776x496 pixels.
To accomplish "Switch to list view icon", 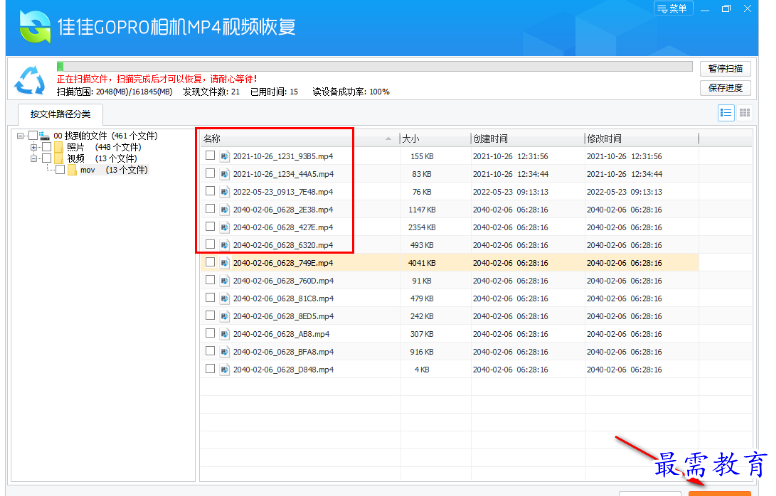I will coord(726,113).
